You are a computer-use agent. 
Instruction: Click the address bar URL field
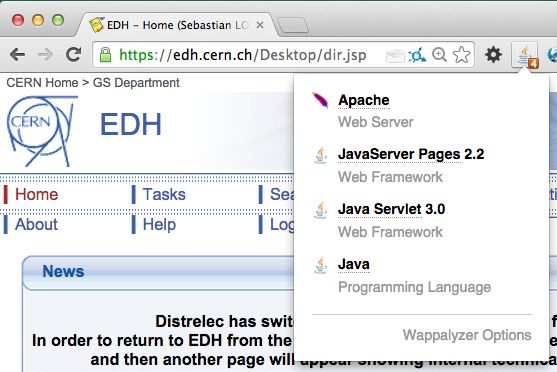283,55
